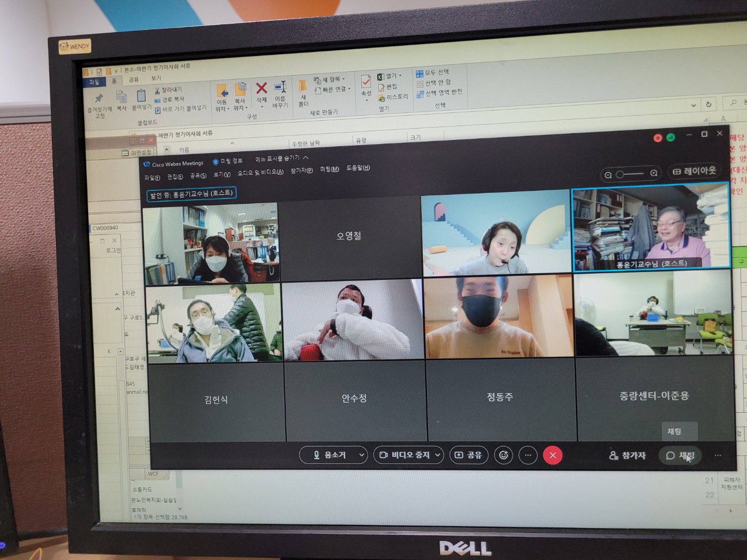Image resolution: width=747 pixels, height=560 pixels.
Task: Open the audio options arrow beside 음소거
Action: pos(362,455)
